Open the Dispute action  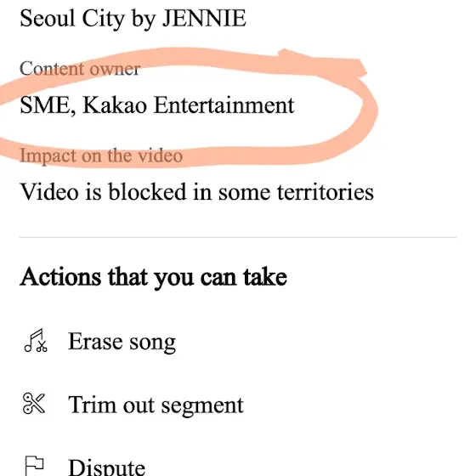[x=85, y=467]
